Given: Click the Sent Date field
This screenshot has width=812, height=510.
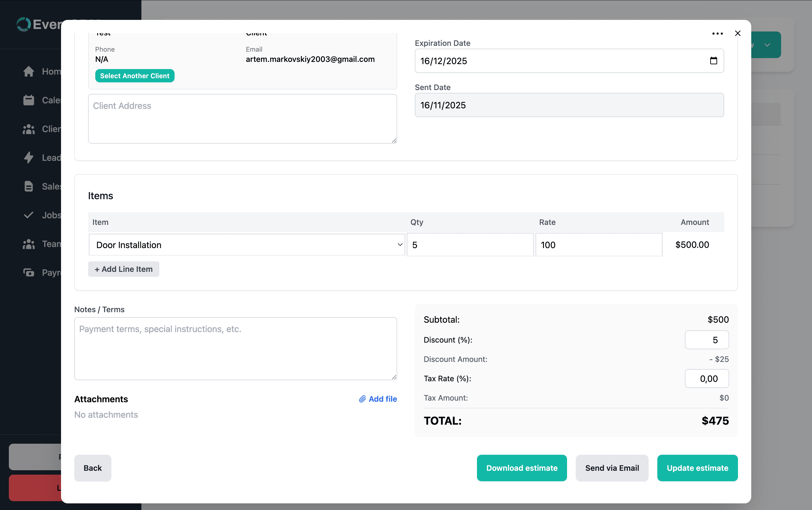Looking at the screenshot, I should 569,105.
